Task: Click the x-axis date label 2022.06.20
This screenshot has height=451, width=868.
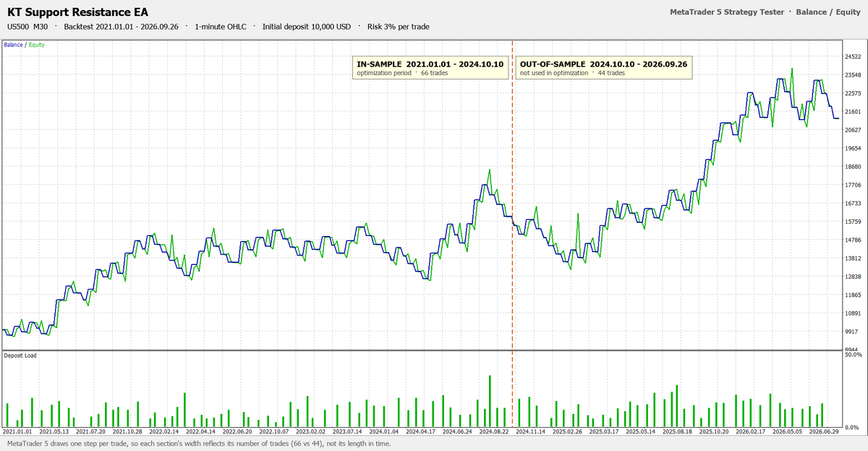Action: (237, 431)
